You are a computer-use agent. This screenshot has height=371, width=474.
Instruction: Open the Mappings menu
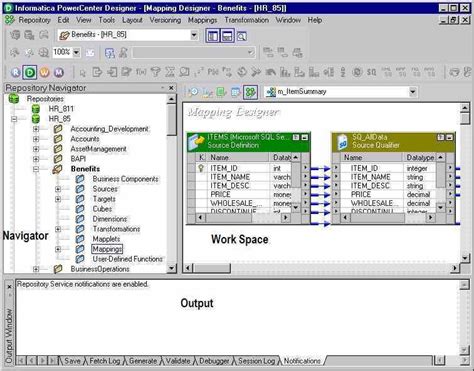202,20
